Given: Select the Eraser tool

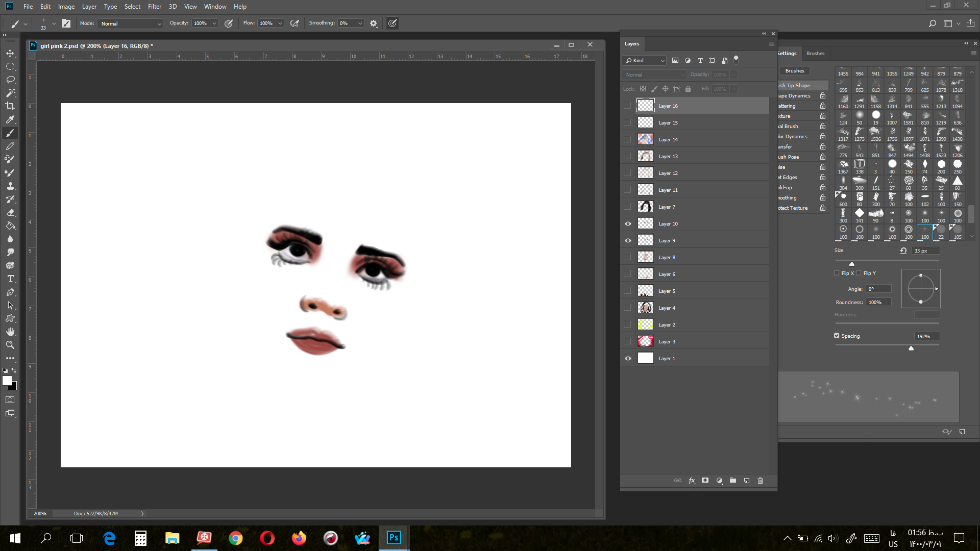Looking at the screenshot, I should coord(10,212).
